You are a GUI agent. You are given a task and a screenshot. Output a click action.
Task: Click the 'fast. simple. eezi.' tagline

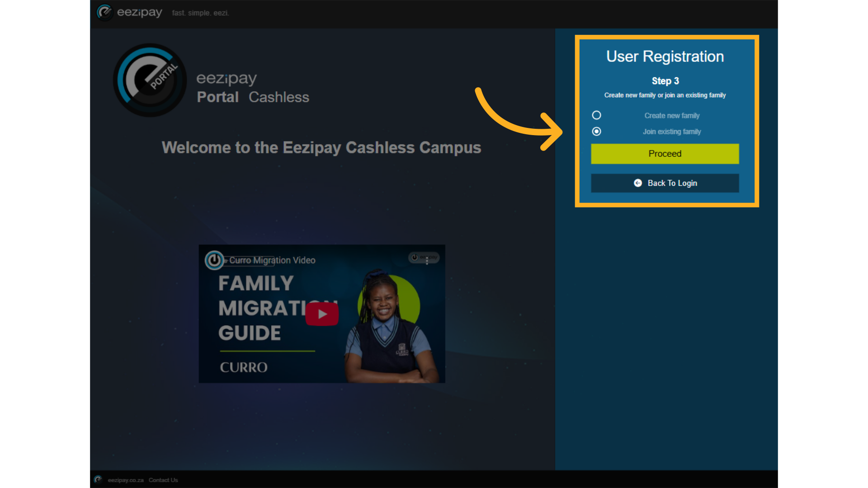[x=200, y=13]
